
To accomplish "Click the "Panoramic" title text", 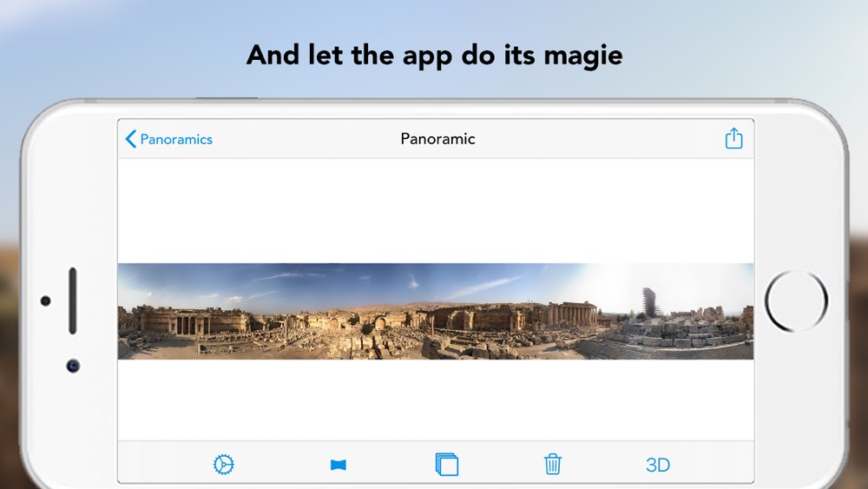I will pos(437,139).
